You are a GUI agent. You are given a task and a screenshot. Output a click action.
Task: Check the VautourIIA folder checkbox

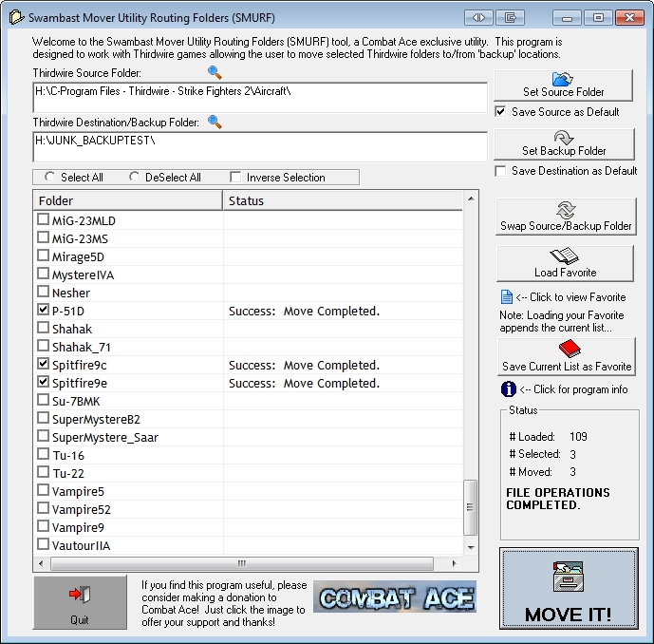coord(43,544)
